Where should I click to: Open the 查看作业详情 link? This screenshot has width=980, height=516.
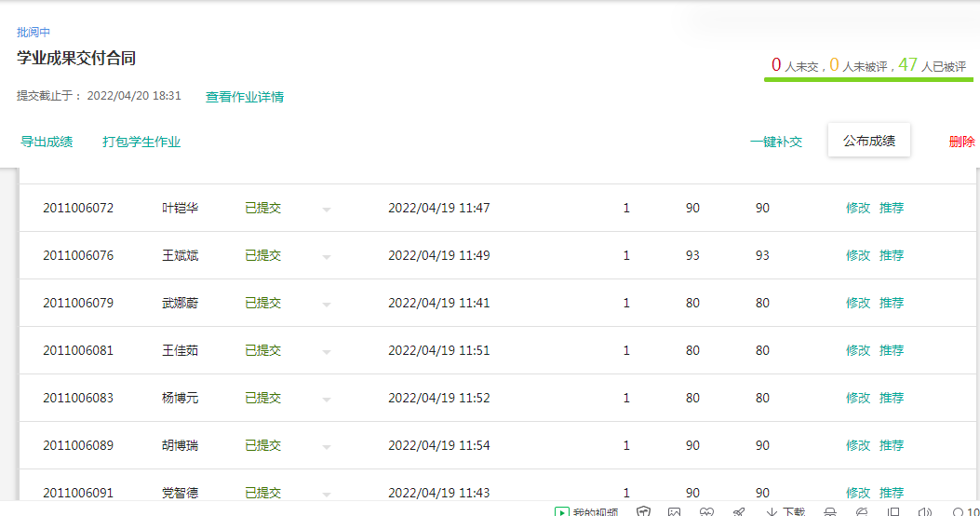[x=245, y=97]
